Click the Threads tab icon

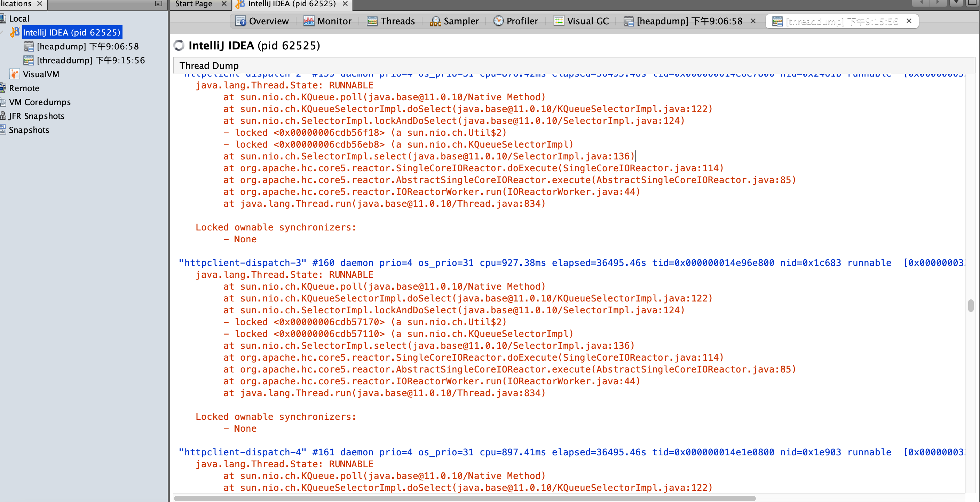point(372,21)
